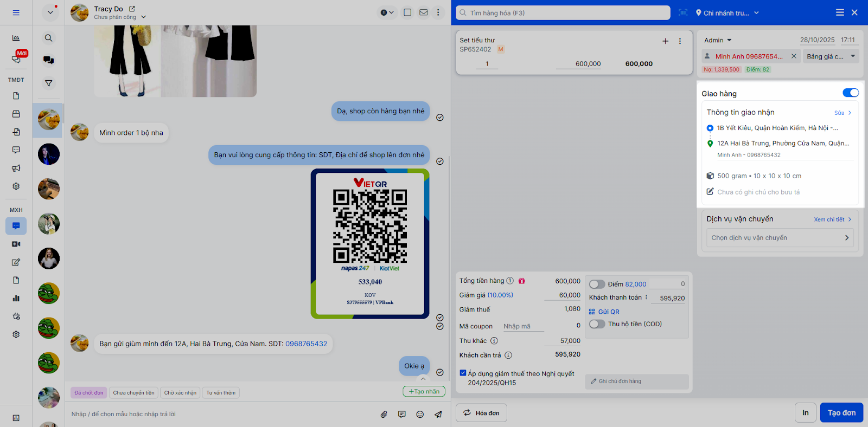The height and width of the screenshot is (427, 868).
Task: Focus the Tìm hàng hóa search field
Action: click(x=563, y=12)
